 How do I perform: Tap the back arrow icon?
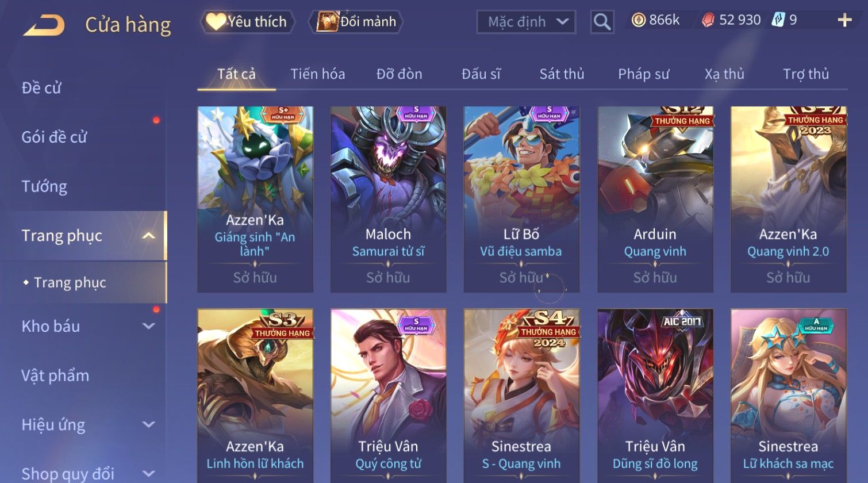coord(44,25)
